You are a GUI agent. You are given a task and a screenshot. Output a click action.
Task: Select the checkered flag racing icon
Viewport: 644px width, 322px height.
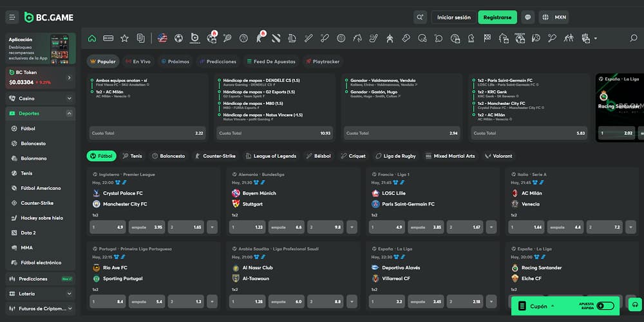click(487, 38)
